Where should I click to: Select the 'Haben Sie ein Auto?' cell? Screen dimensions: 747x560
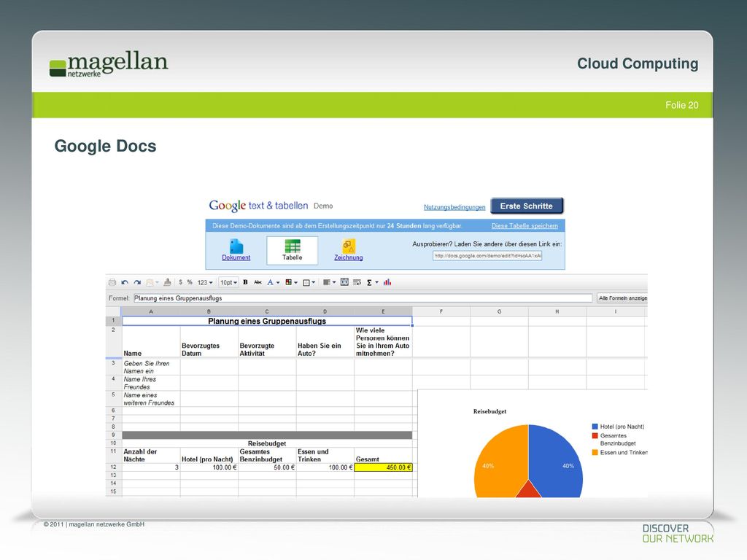[325, 342]
